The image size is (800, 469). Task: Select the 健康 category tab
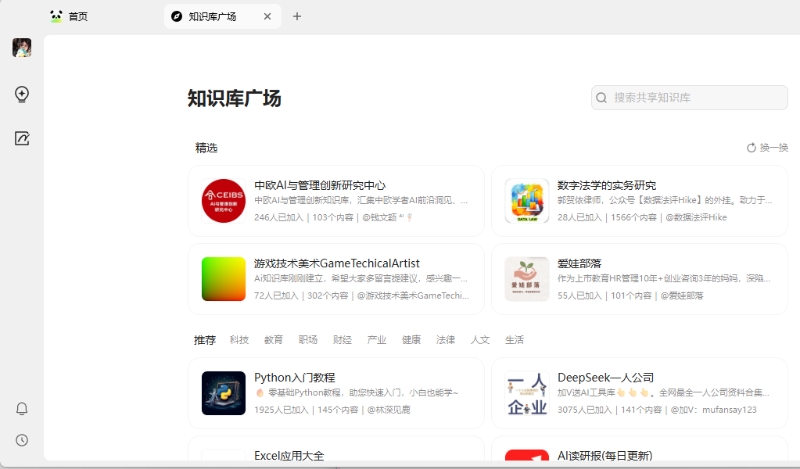click(411, 340)
